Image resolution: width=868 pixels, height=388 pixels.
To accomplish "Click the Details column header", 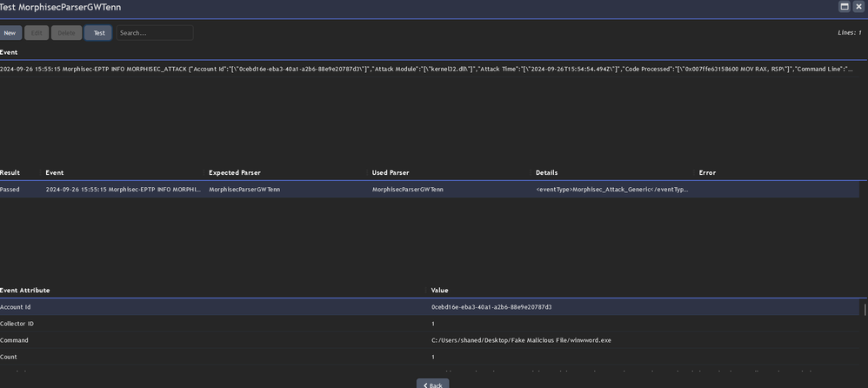I will click(547, 173).
